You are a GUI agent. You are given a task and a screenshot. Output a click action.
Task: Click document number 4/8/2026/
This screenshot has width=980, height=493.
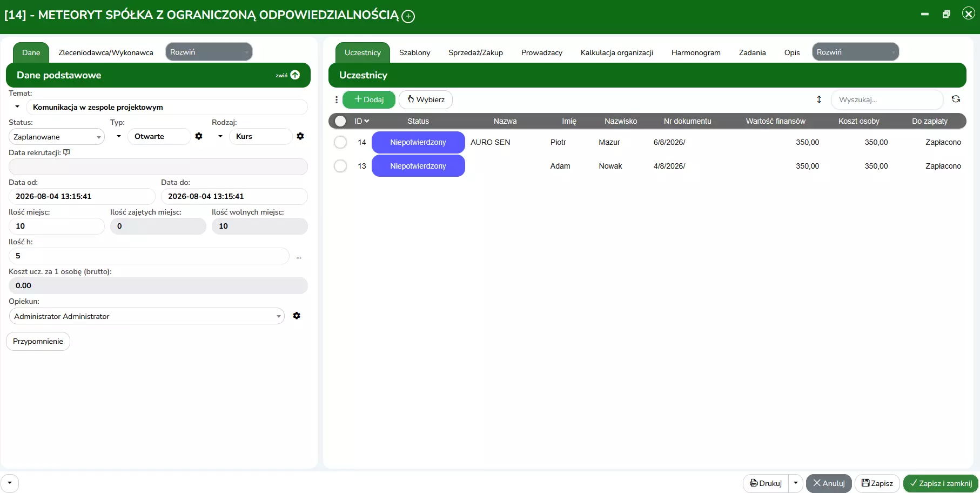click(669, 166)
